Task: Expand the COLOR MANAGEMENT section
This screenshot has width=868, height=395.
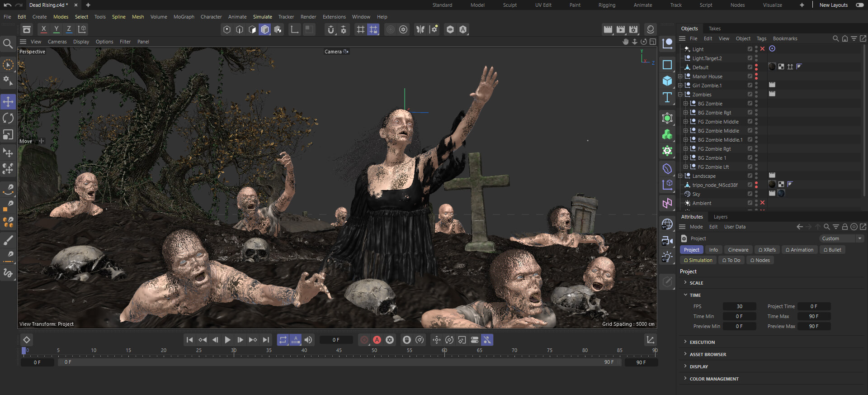Action: 685,378
